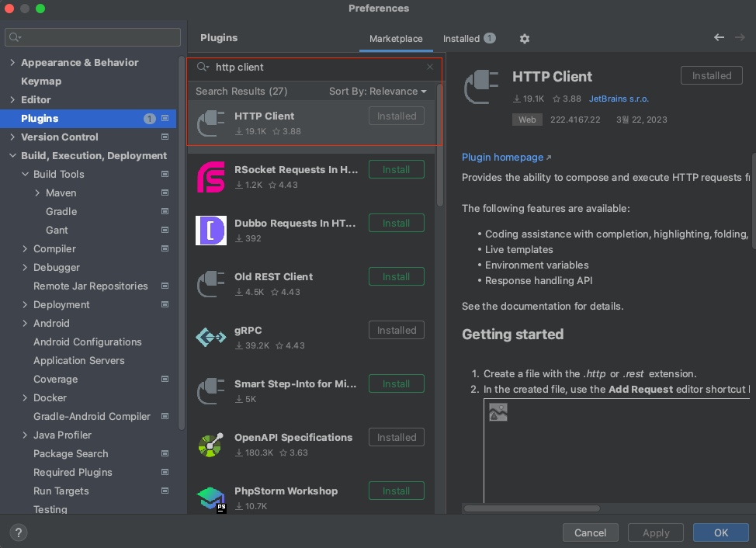This screenshot has width=756, height=548.
Task: Click the settings tree vertical scrollbar
Action: tap(182, 242)
